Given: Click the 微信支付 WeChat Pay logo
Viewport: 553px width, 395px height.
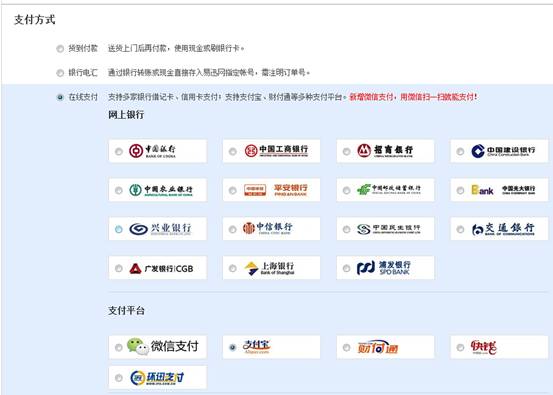Looking at the screenshot, I should (x=163, y=346).
